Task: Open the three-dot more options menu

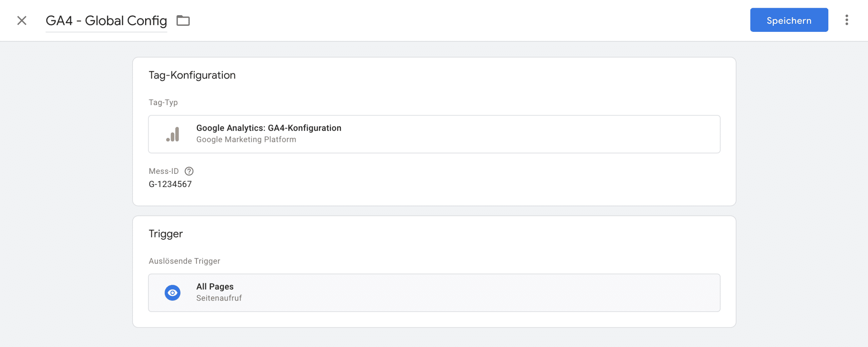Action: tap(847, 20)
